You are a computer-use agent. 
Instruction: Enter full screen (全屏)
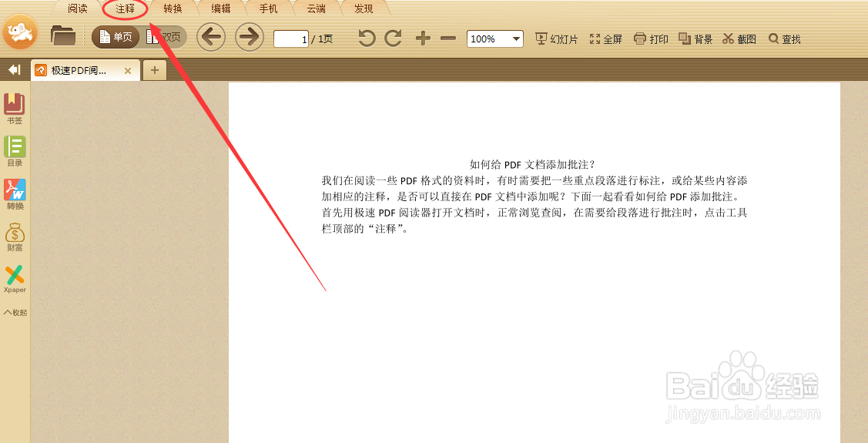pos(605,39)
